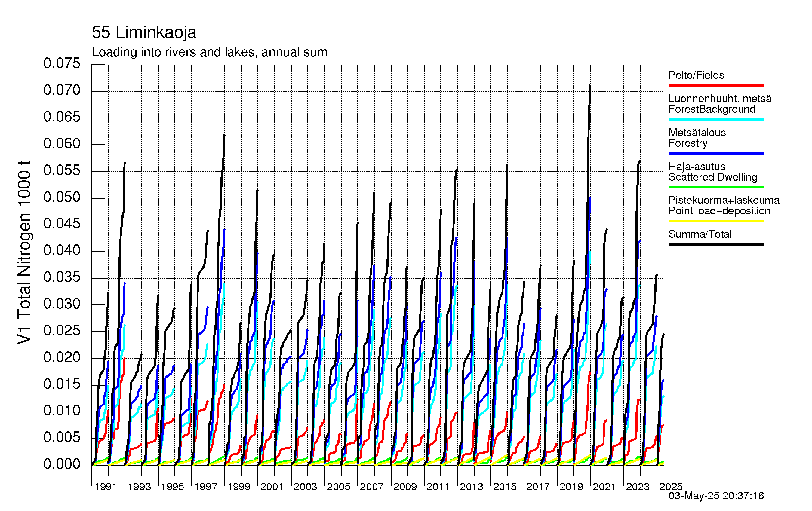The height and width of the screenshot is (511, 812).
Task: Click the x-axis year label 2009
Action: [x=405, y=487]
